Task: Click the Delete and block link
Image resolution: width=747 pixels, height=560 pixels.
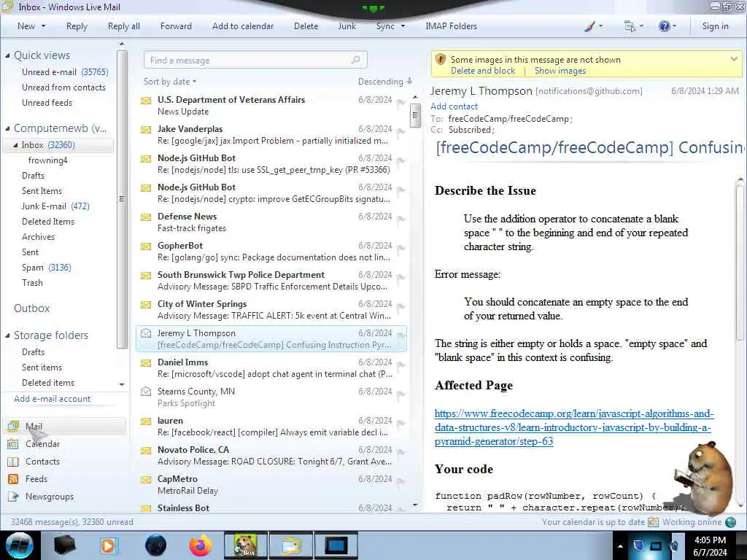Action: tap(483, 71)
